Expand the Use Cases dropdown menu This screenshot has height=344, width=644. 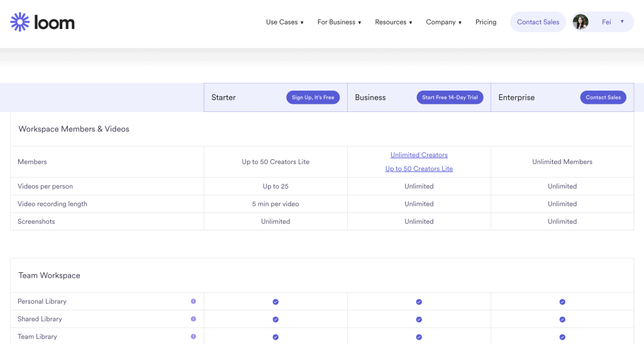(284, 22)
